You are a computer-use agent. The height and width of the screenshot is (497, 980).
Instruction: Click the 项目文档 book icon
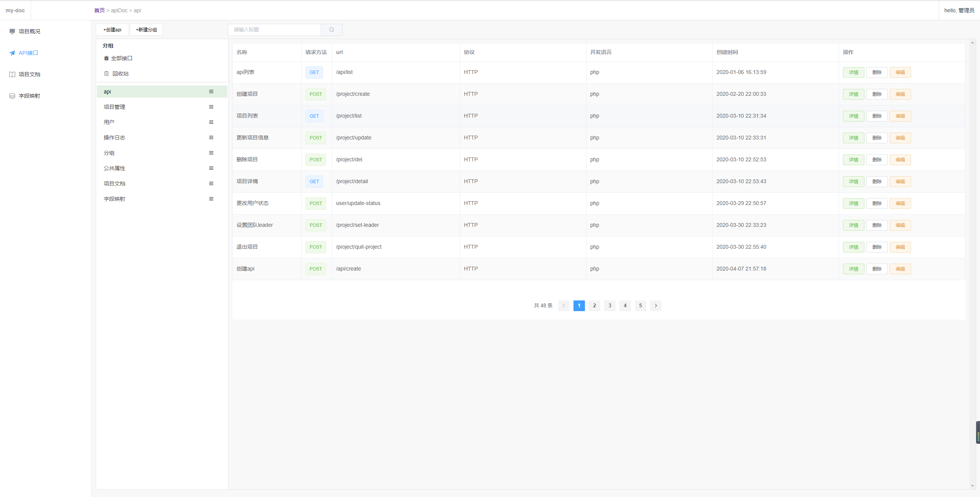point(12,74)
